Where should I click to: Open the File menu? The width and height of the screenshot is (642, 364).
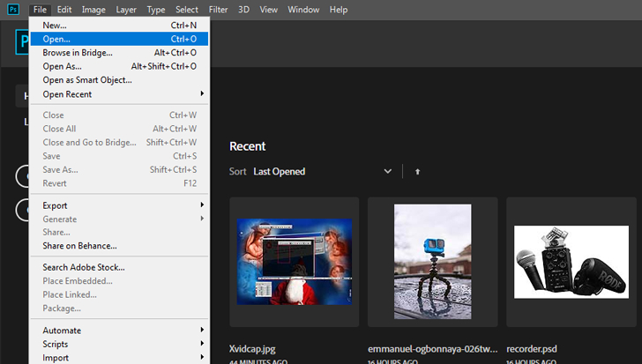pos(40,10)
